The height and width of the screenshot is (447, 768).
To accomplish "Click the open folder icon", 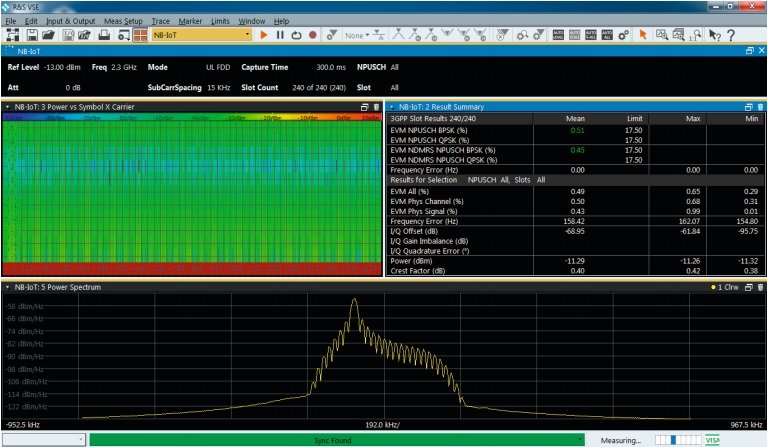I will click(x=48, y=35).
